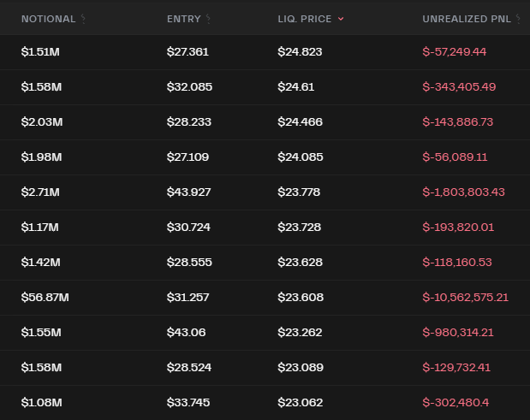Click the $43.927 entry price cell
The height and width of the screenshot is (420, 530).
[189, 192]
